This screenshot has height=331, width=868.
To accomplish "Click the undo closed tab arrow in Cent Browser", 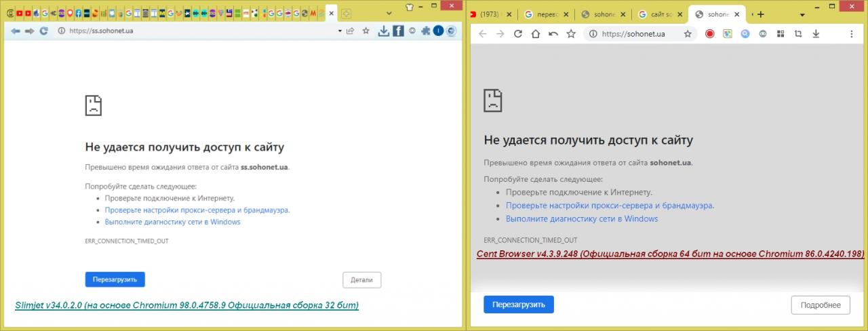I will (553, 34).
